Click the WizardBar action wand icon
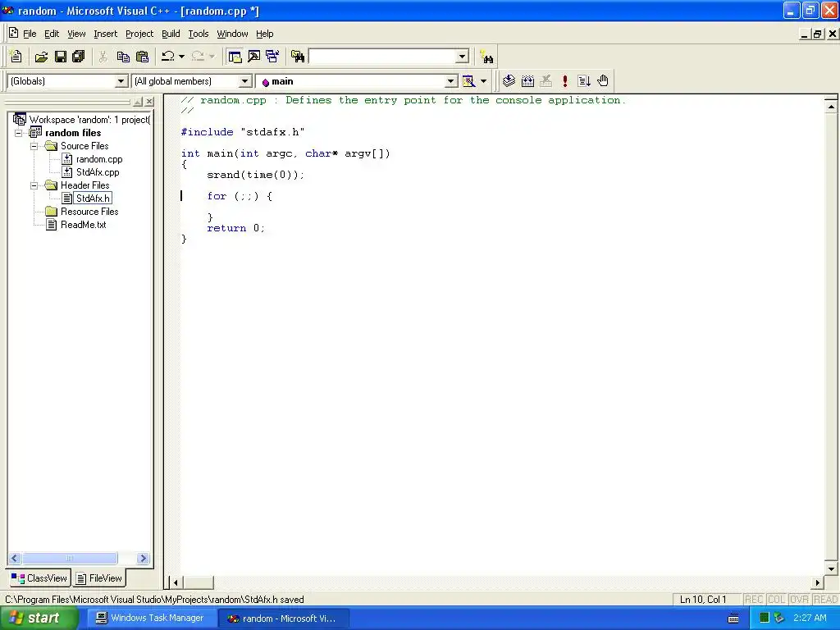840x630 pixels. coord(468,81)
